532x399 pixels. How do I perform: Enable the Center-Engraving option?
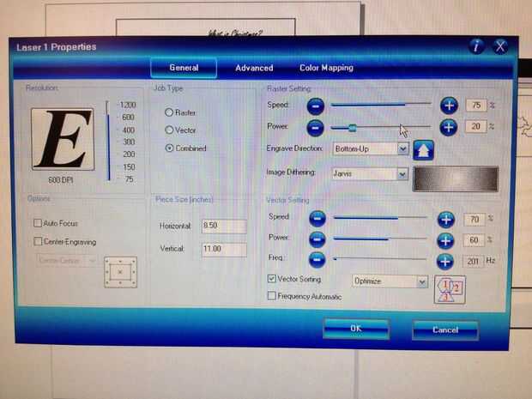(65, 242)
